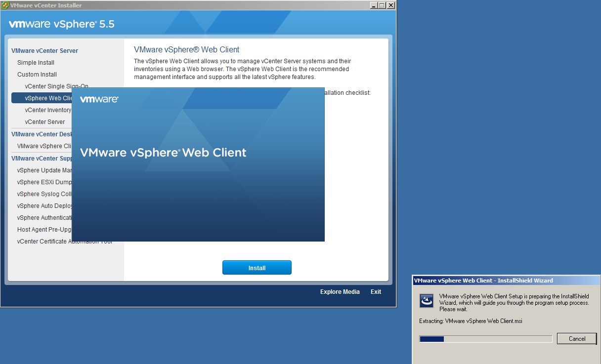Viewport: 601px width, 364px height.
Task: Click the vmware logo on the splash screen
Action: point(99,99)
